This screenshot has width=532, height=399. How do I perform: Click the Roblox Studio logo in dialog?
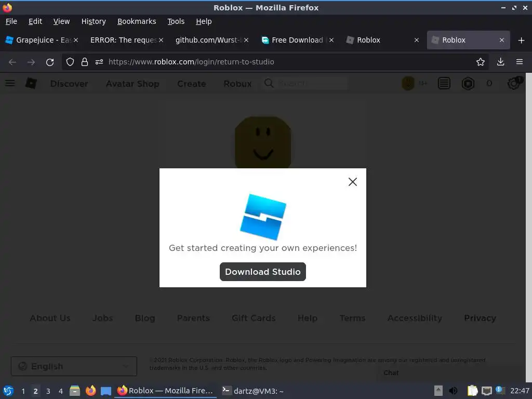[x=263, y=217]
